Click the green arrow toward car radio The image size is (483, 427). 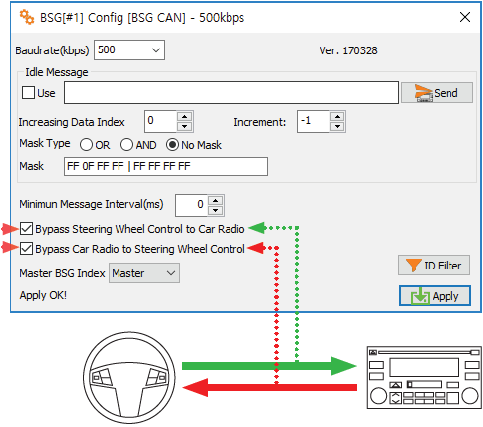[x=269, y=366]
